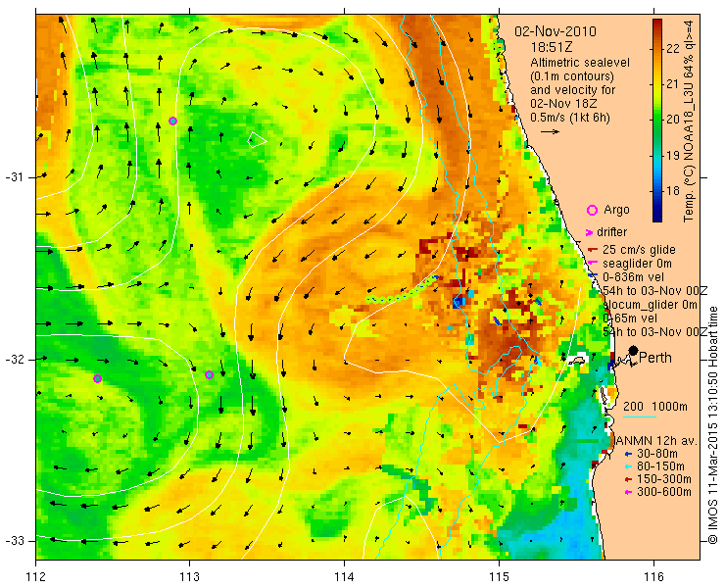725x588 pixels.
Task: Click the '200 1000m' isobath label
Action: (x=655, y=407)
